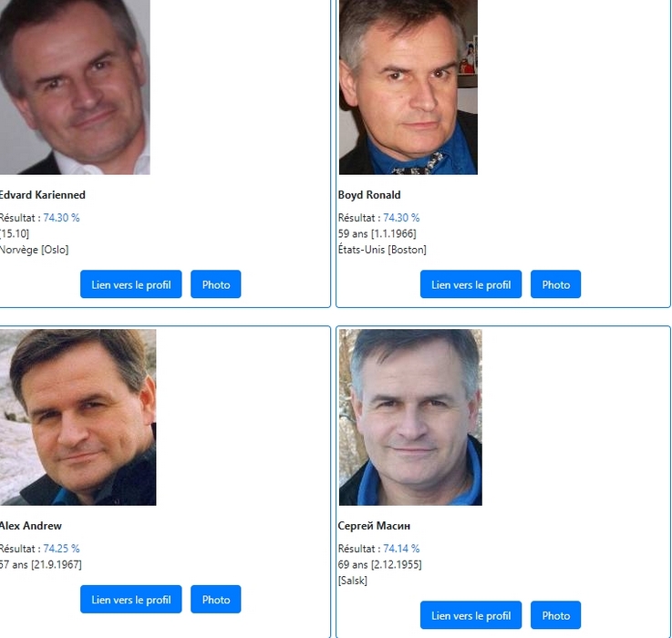Screen dimensions: 672x638
Task: Click the 74.25 % result link
Action: coord(61,549)
